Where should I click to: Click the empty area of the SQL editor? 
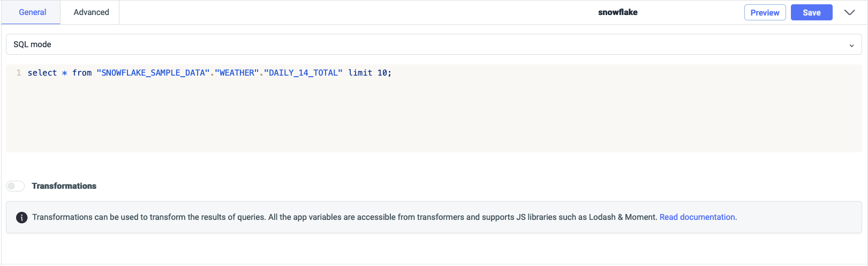pyautogui.click(x=428, y=118)
